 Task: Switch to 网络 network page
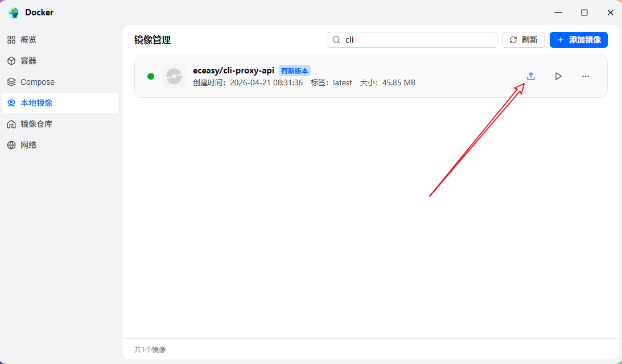[x=60, y=144]
